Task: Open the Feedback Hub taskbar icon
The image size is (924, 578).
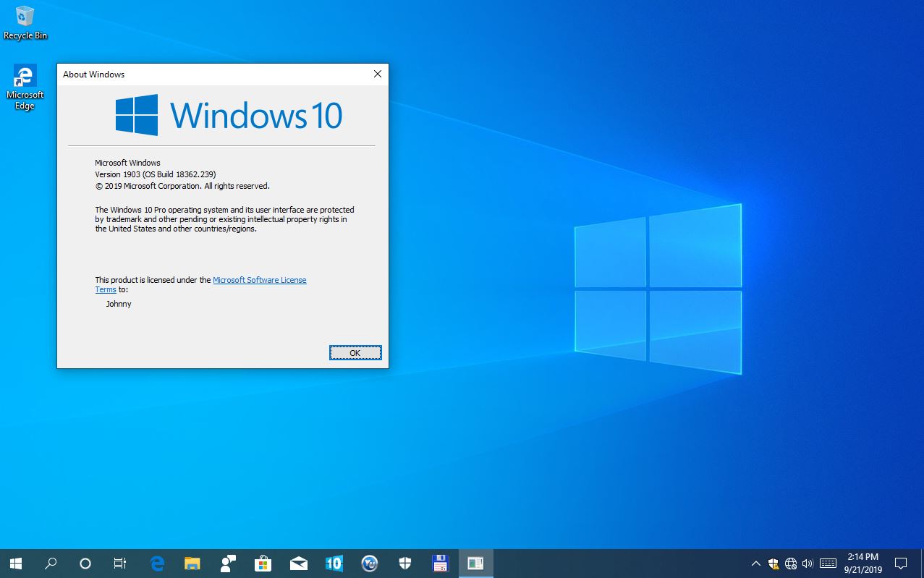Action: point(228,564)
